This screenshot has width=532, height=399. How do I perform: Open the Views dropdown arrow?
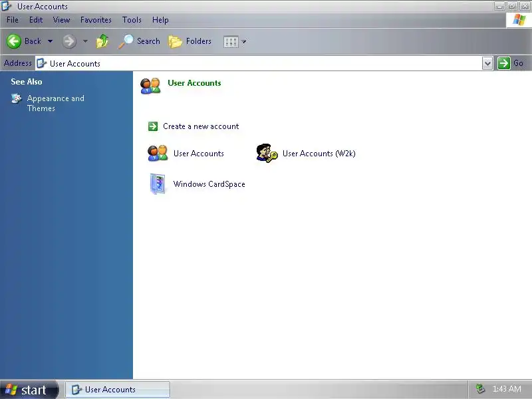coord(243,42)
